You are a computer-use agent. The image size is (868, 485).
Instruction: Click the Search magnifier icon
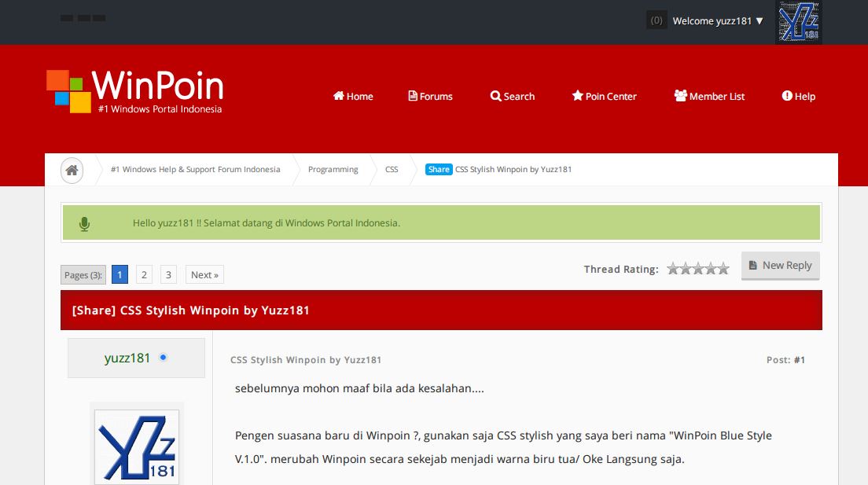coord(495,96)
